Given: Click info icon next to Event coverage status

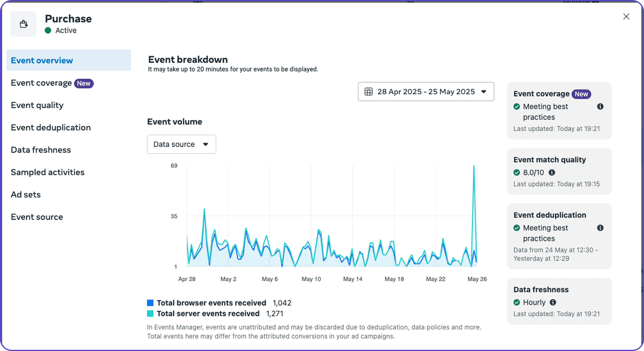Looking at the screenshot, I should click(x=600, y=107).
